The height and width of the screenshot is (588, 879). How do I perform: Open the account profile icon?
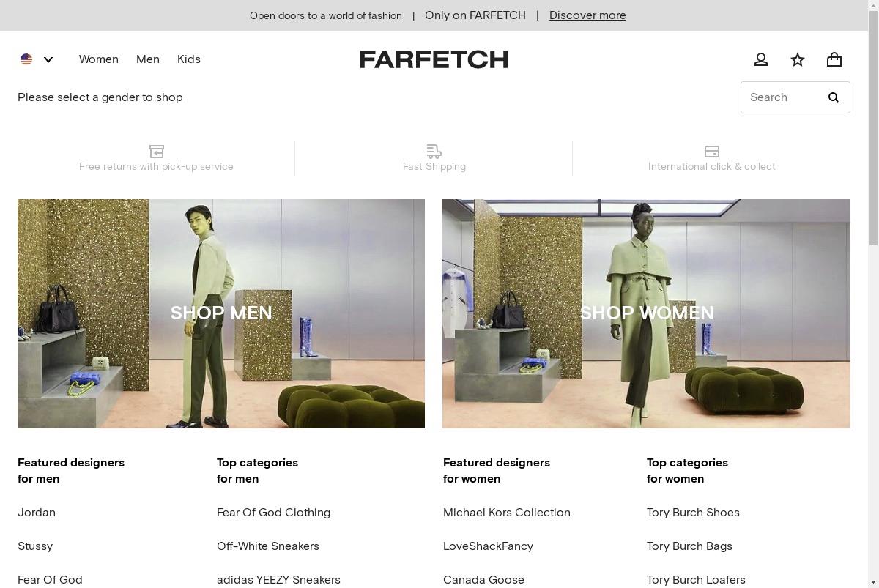(761, 59)
